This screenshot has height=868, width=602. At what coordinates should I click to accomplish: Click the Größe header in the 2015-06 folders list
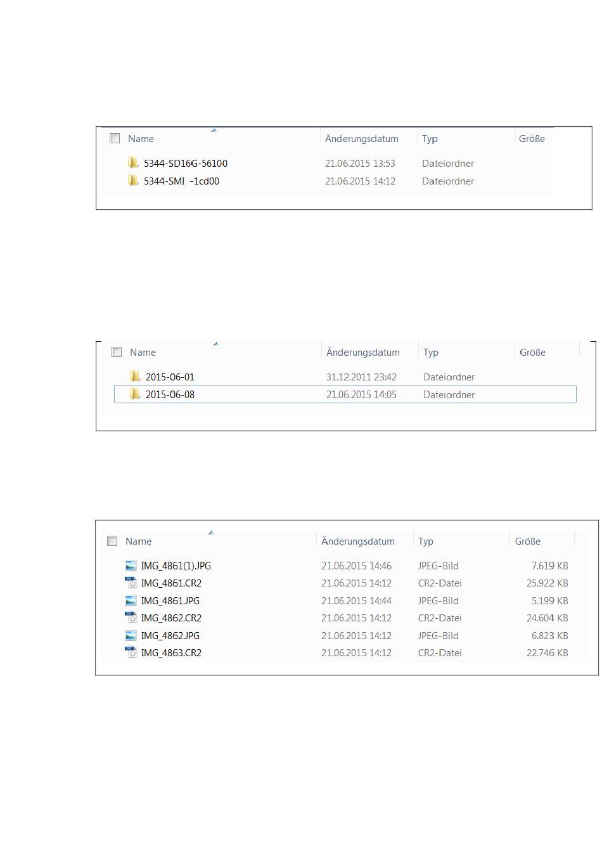(533, 353)
